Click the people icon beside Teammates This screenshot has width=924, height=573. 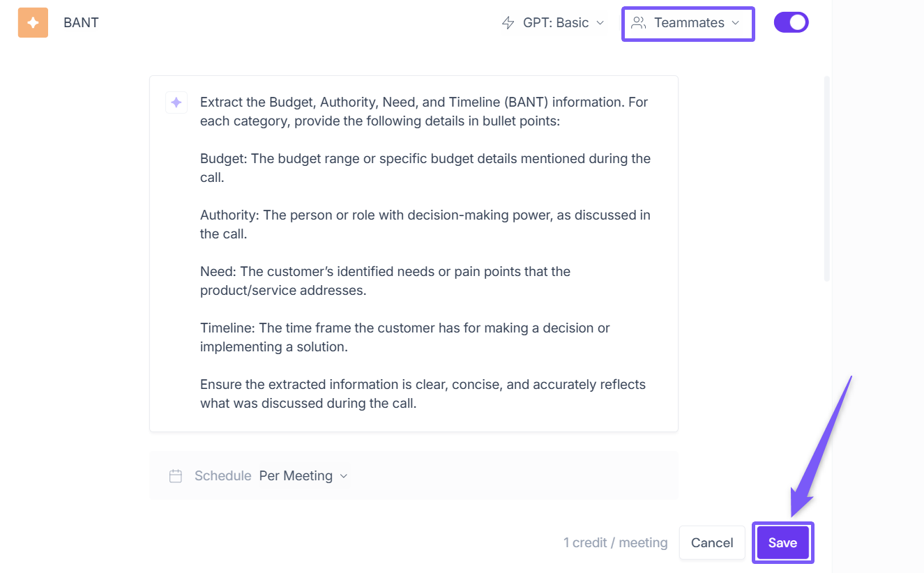click(x=638, y=23)
